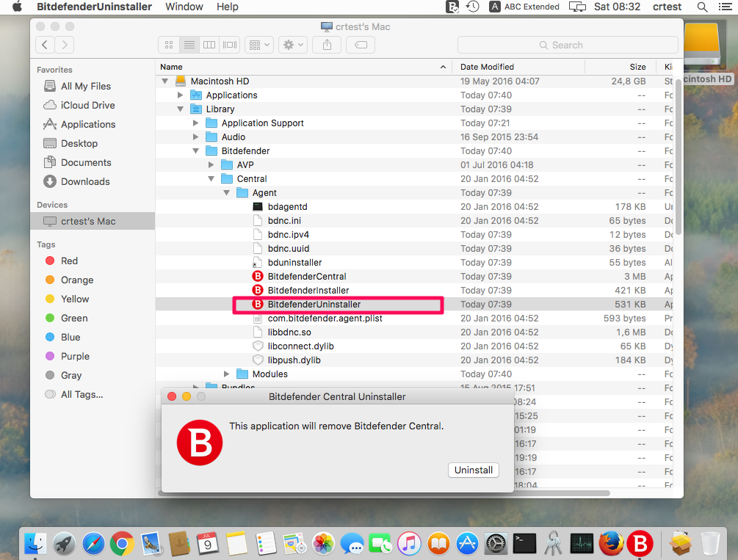738x560 pixels.
Task: Open the Mail app in Dock
Action: [151, 544]
